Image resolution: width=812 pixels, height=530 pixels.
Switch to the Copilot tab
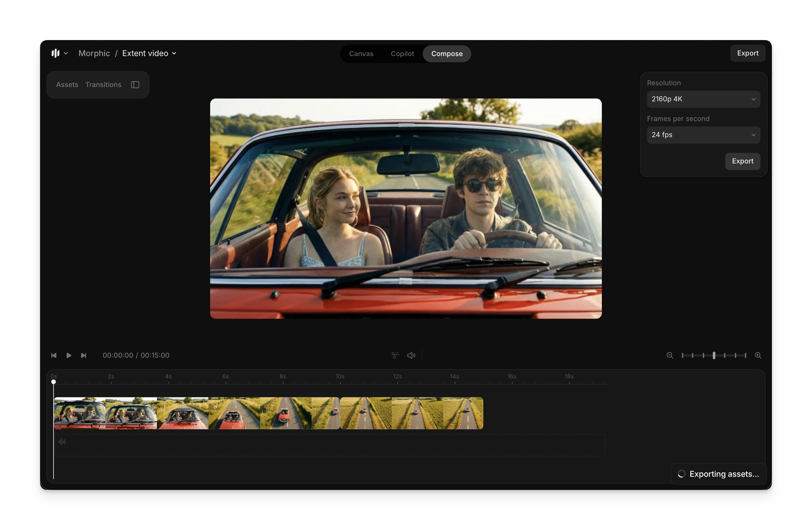coord(402,54)
